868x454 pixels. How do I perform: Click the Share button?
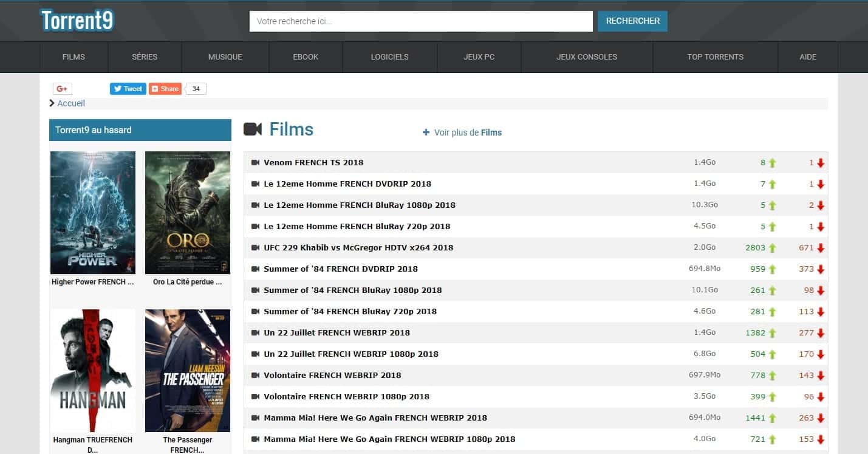[x=164, y=88]
